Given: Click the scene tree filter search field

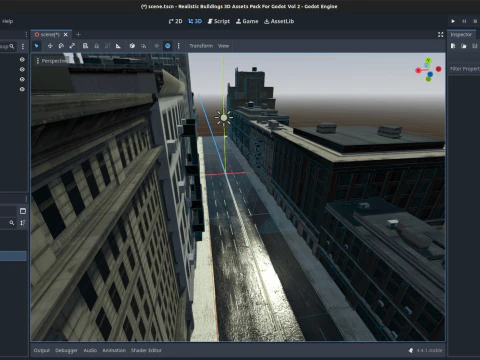Looking at the screenshot, I should click(7, 46).
